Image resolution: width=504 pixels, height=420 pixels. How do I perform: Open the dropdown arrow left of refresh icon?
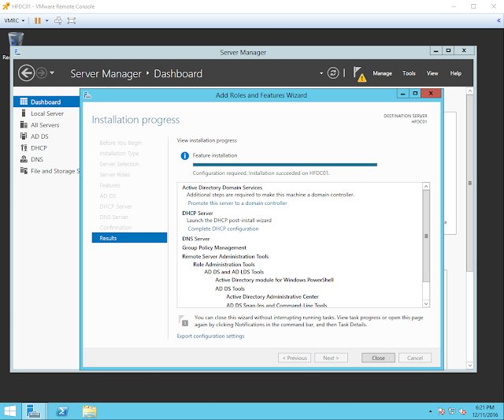[x=321, y=73]
